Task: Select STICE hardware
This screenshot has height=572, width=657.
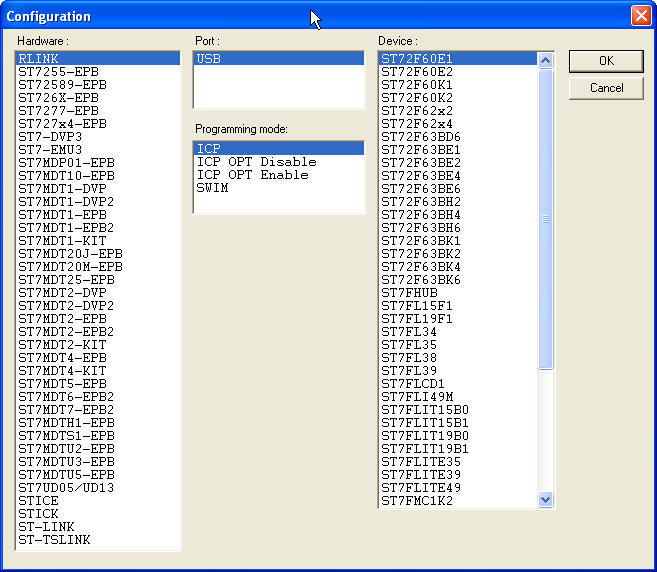Action: [98, 500]
